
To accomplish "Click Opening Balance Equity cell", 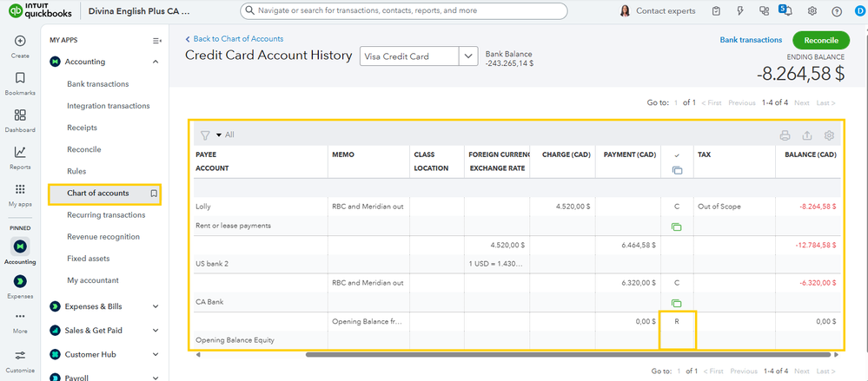I will (261, 340).
